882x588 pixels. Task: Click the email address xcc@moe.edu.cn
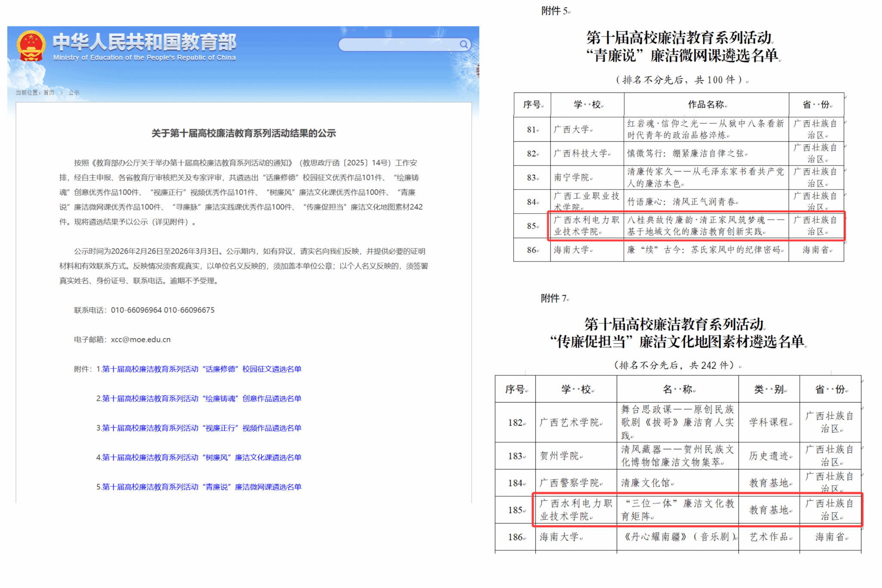tap(140, 339)
